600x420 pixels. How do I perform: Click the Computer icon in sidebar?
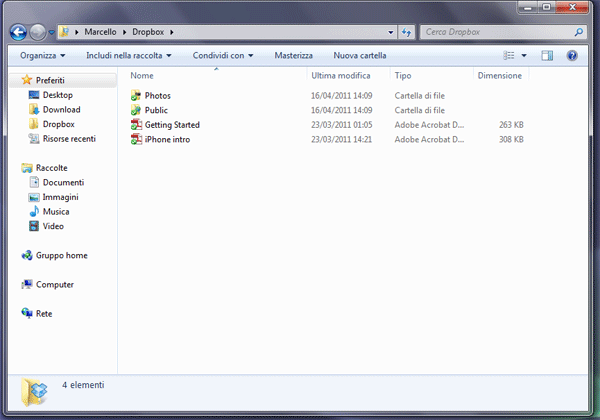27,284
